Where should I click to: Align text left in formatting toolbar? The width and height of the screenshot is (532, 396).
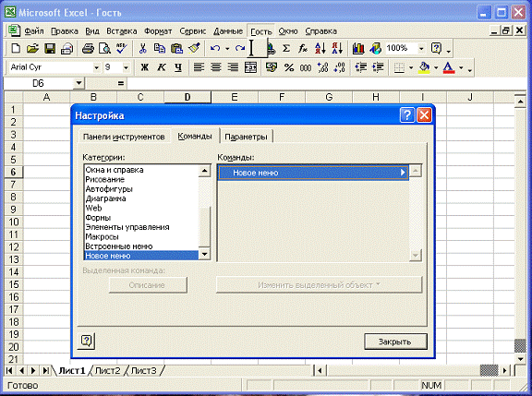pyautogui.click(x=199, y=67)
